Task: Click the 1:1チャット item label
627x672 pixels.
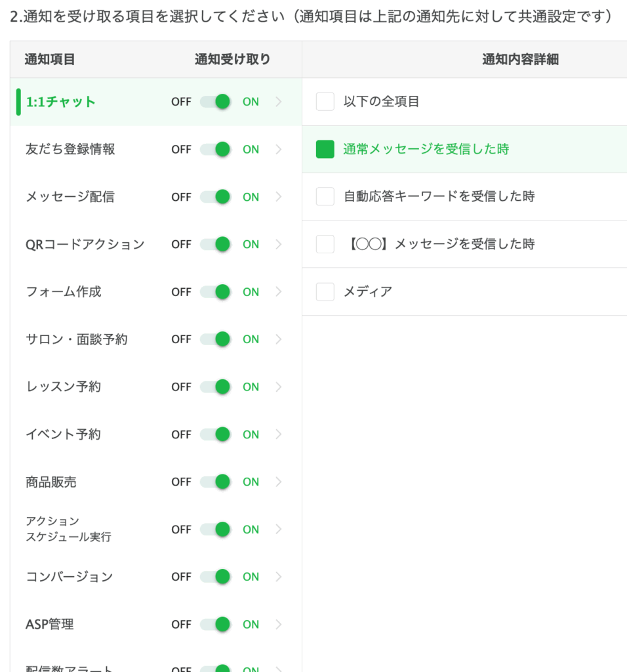Action: coord(60,102)
